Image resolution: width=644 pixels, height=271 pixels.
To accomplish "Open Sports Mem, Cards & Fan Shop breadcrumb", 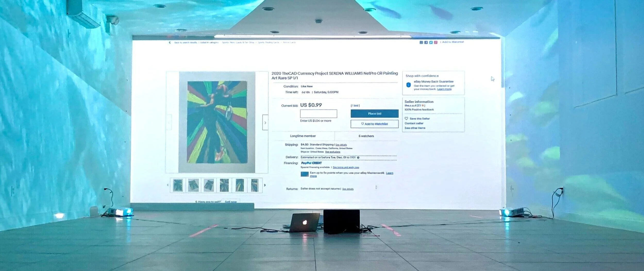I will [238, 43].
